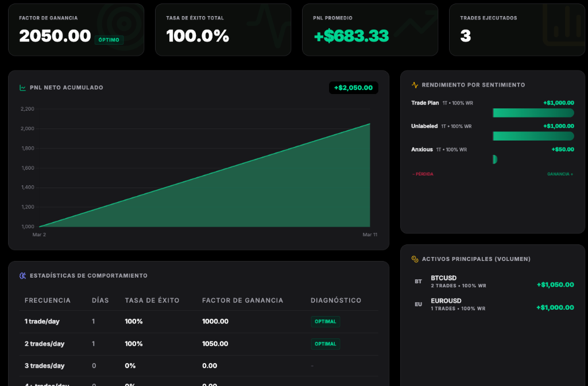588x386 pixels.
Task: Select the BT avatar for BTCUSD
Action: [x=417, y=281]
